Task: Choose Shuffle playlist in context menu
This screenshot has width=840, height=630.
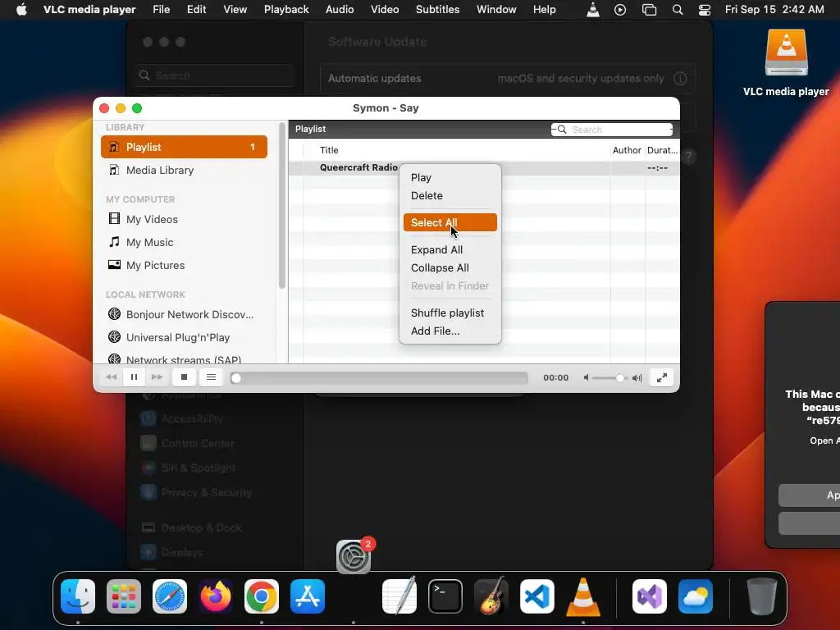Action: point(450,313)
